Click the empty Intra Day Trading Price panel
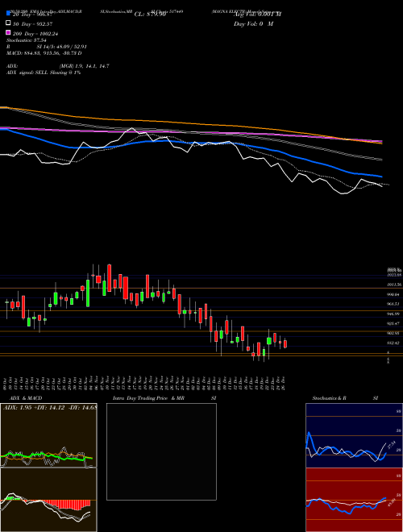This screenshot has width=403, height=532. tap(161, 451)
